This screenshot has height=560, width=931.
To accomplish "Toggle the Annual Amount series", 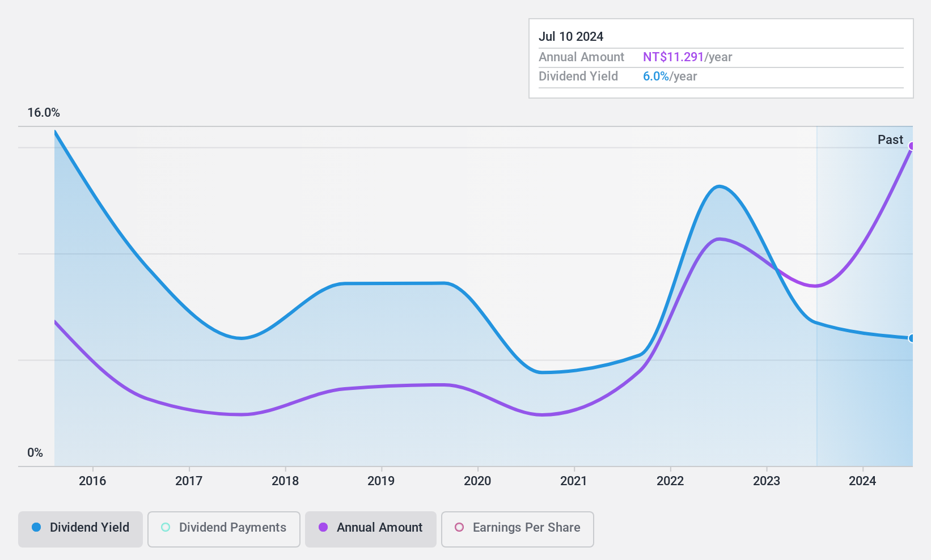I will pos(371,529).
